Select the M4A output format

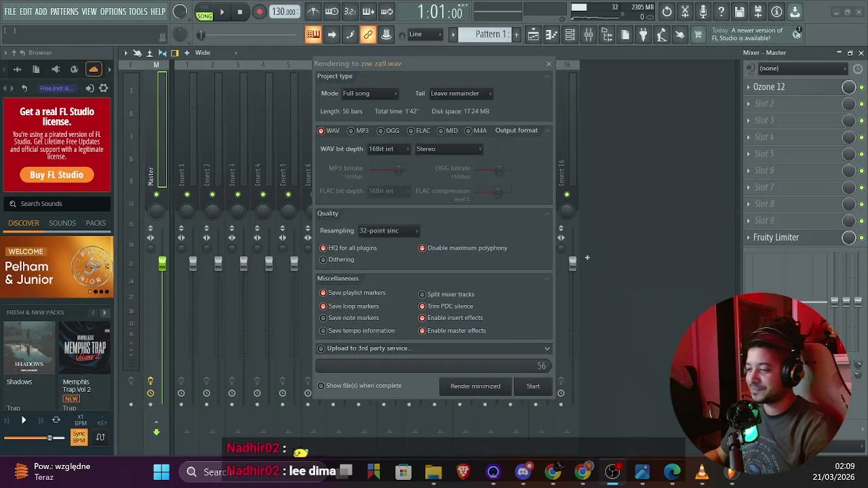tap(475, 131)
